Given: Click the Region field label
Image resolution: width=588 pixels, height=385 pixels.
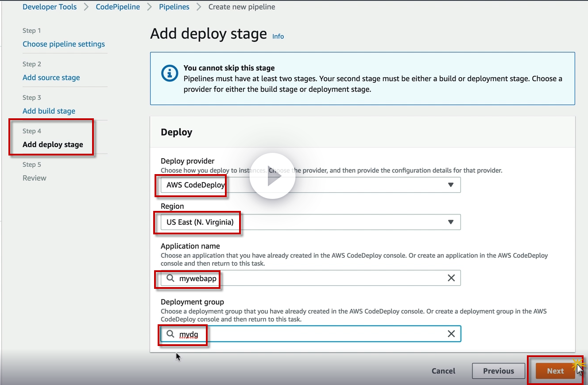Looking at the screenshot, I should point(172,206).
